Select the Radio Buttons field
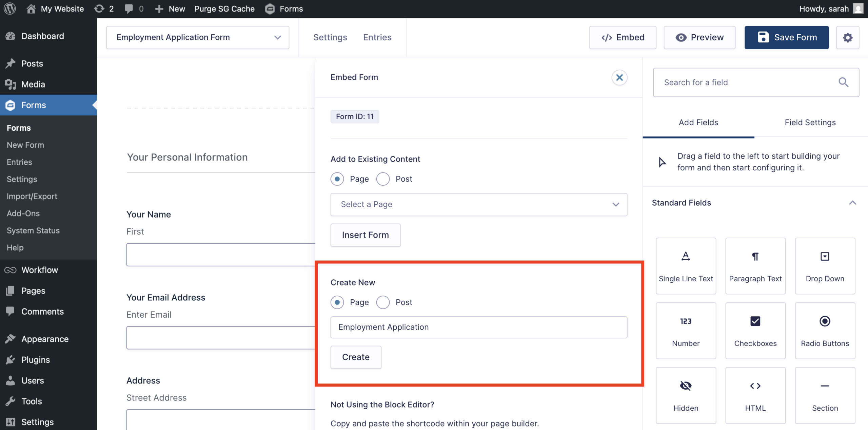This screenshot has height=430, width=868. click(x=825, y=330)
